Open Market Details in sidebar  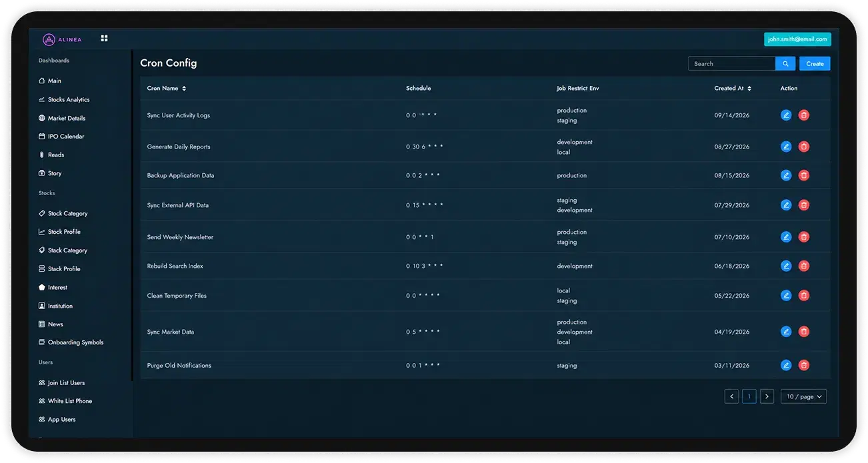pyautogui.click(x=62, y=119)
